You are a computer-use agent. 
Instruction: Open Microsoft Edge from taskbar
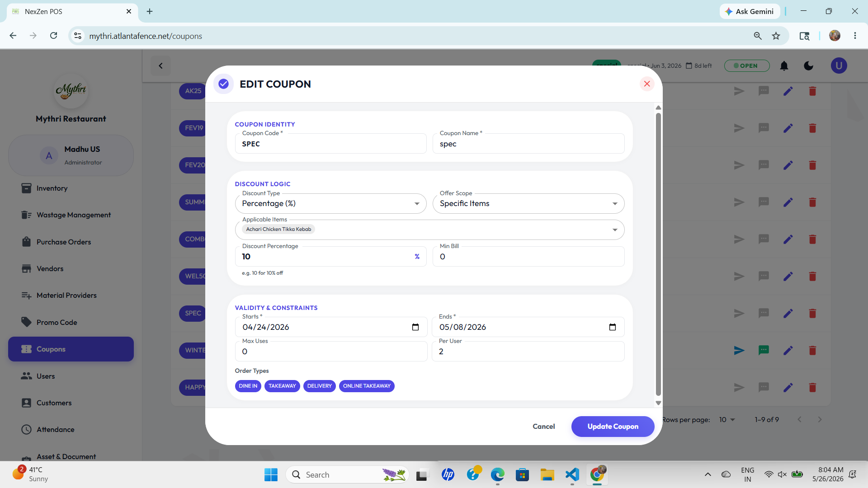click(x=497, y=474)
